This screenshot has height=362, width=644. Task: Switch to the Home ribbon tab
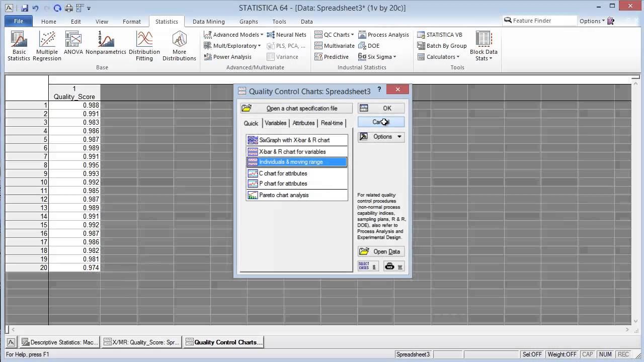[x=49, y=22]
